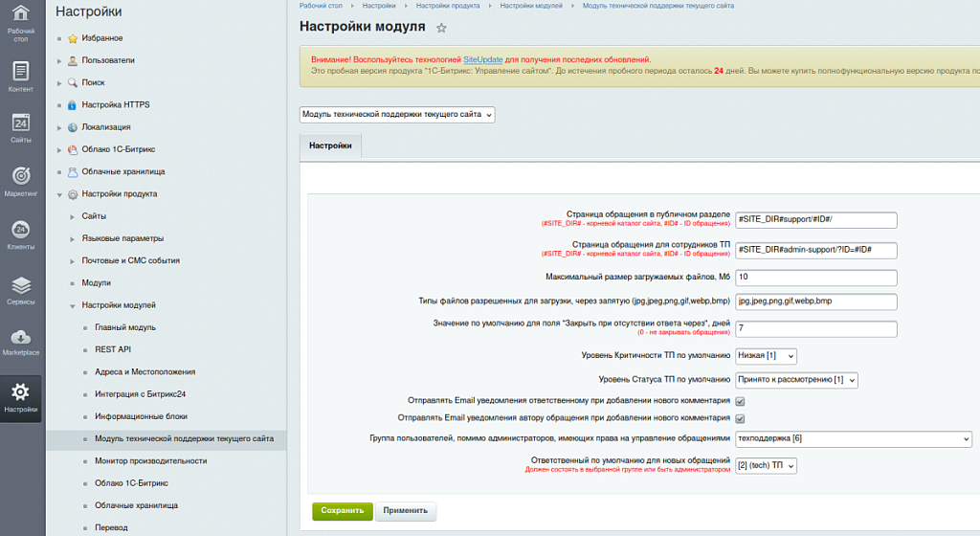Open REST API in the settings tree
The image size is (980, 536).
tap(113, 349)
